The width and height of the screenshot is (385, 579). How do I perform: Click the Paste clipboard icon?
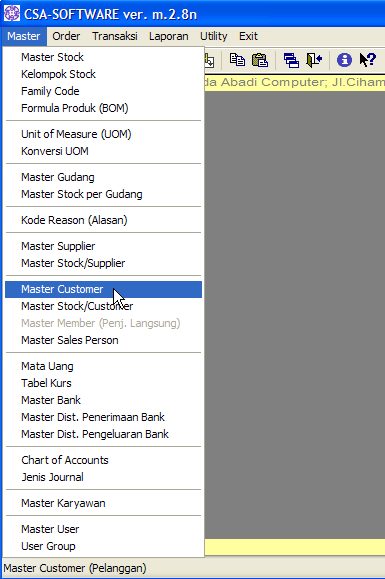(260, 60)
